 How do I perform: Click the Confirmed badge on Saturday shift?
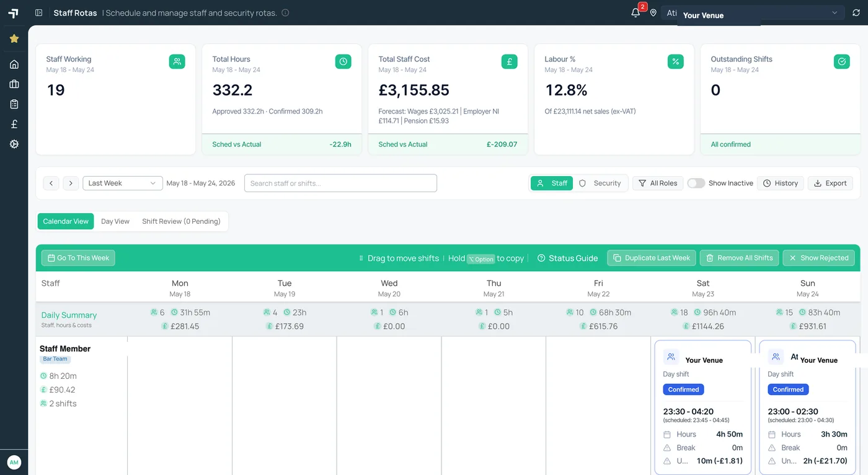(684, 389)
